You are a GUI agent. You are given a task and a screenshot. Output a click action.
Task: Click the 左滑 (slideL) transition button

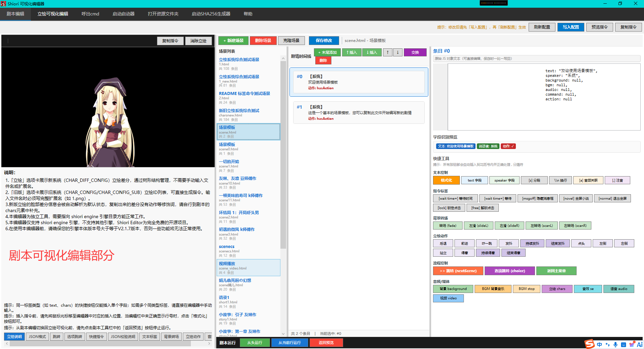pyautogui.click(x=479, y=226)
